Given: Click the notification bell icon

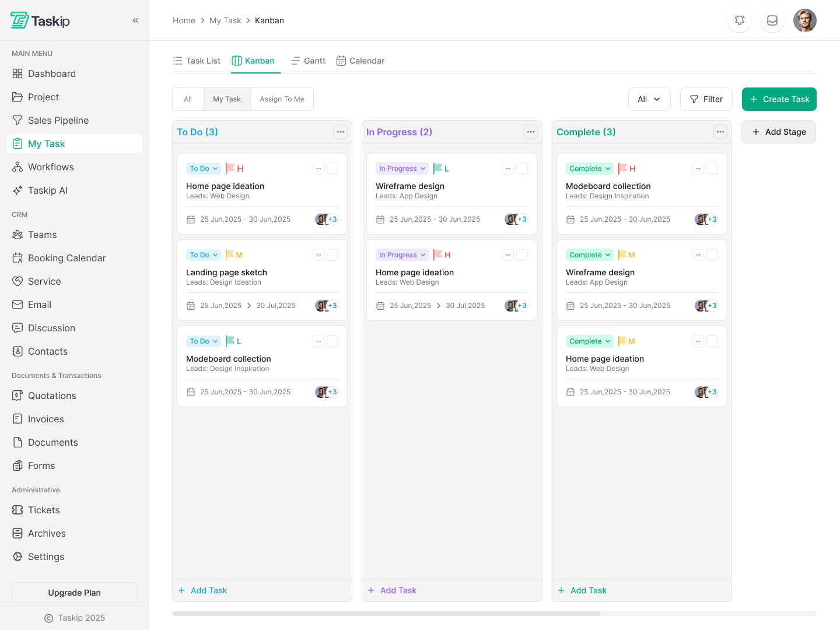Looking at the screenshot, I should [740, 20].
